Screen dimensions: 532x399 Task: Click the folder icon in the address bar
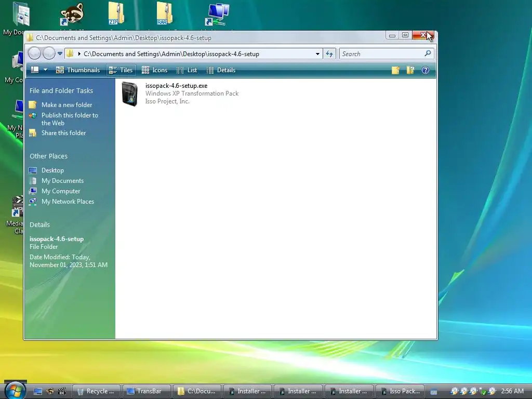pos(70,54)
